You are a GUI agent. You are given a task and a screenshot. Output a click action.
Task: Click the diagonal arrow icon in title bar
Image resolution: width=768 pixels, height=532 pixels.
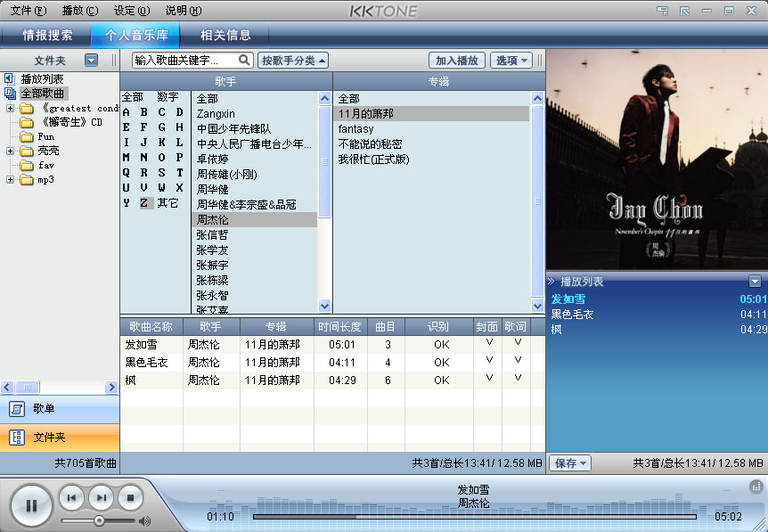point(684,11)
